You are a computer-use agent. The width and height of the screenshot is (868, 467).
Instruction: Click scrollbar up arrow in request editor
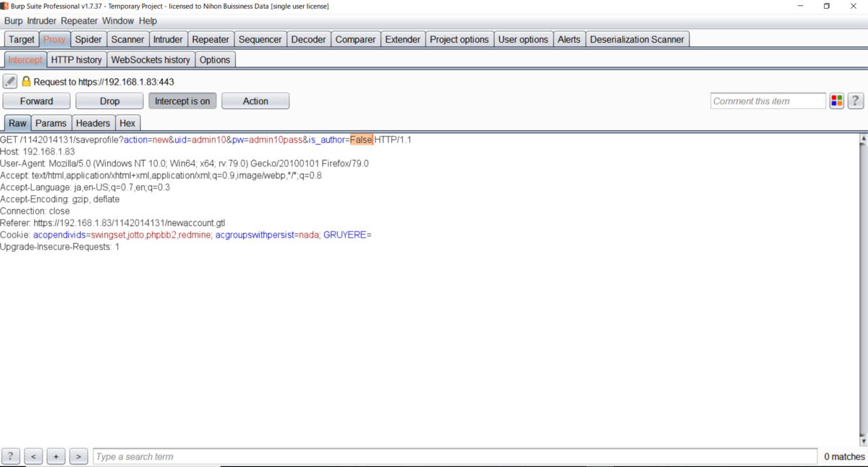coord(862,138)
